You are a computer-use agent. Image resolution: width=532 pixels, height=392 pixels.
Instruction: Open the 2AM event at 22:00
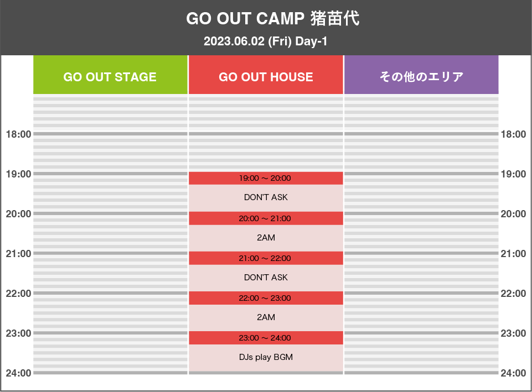coord(266,317)
